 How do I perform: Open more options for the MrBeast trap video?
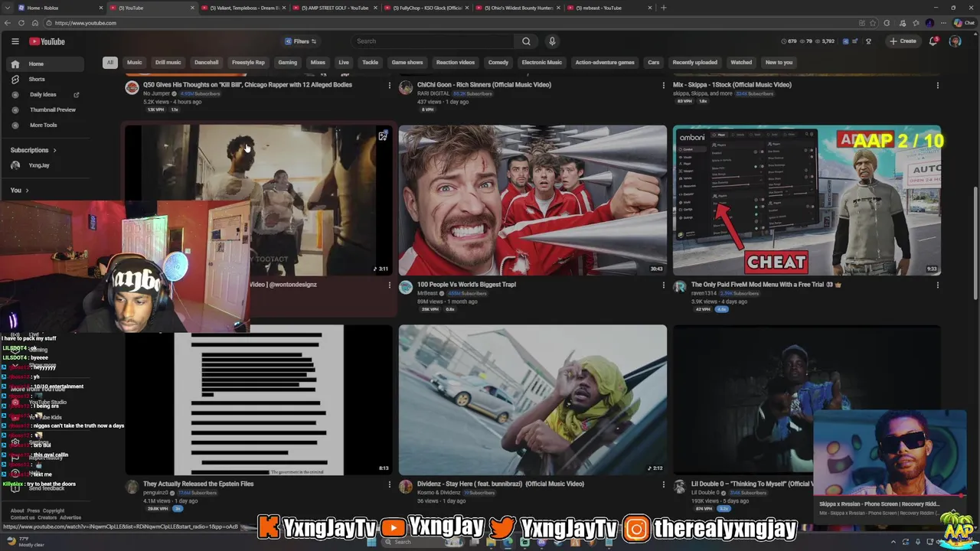(x=663, y=285)
